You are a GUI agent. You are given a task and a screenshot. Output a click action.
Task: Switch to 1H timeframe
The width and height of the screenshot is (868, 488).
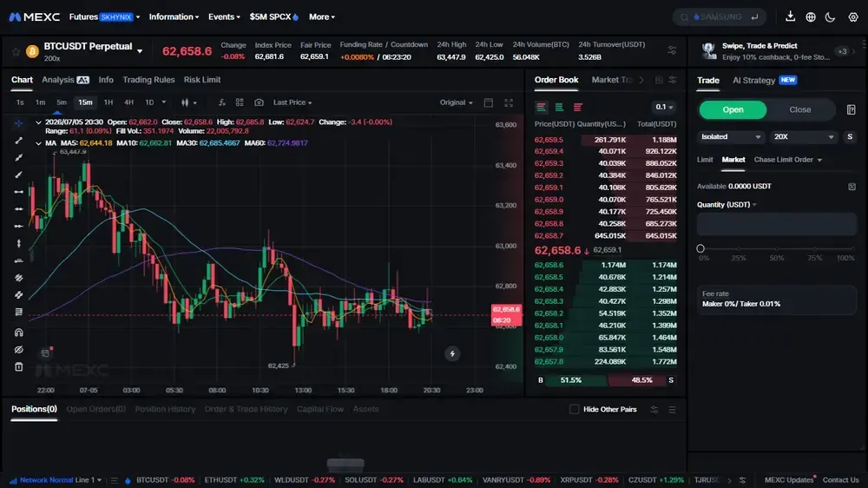point(108,102)
